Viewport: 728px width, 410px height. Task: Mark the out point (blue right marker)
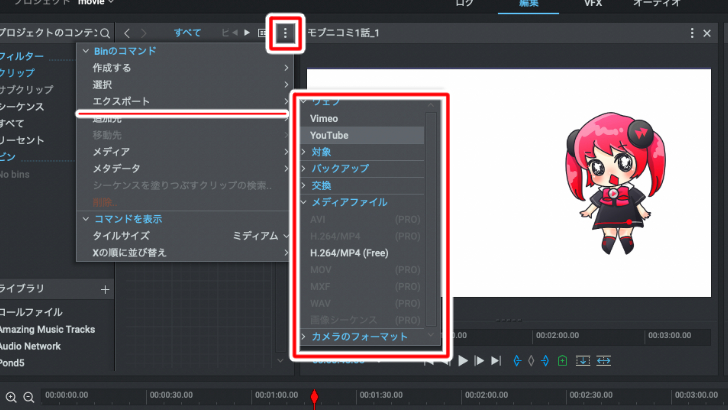click(x=545, y=361)
